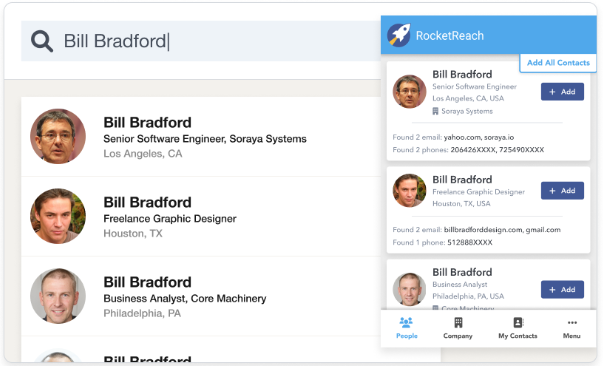Add Bill Bradford the Business Analyst
603x366 pixels.
pyautogui.click(x=562, y=289)
